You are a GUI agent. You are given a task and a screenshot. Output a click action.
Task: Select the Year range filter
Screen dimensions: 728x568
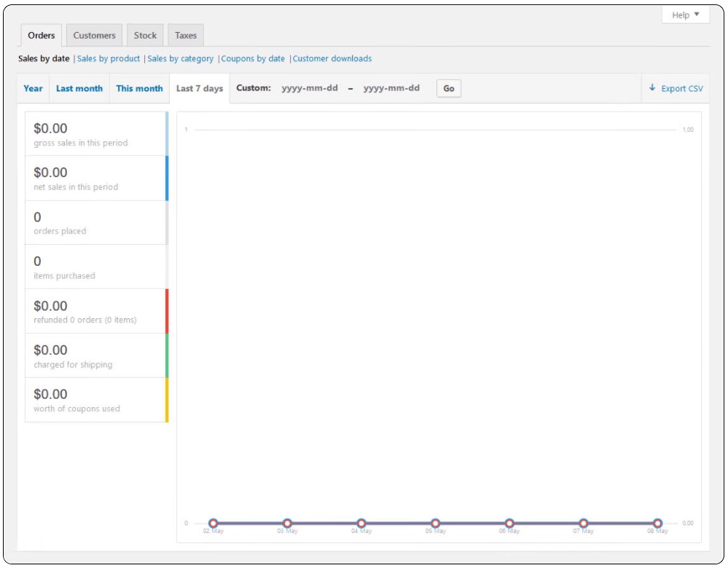click(34, 88)
